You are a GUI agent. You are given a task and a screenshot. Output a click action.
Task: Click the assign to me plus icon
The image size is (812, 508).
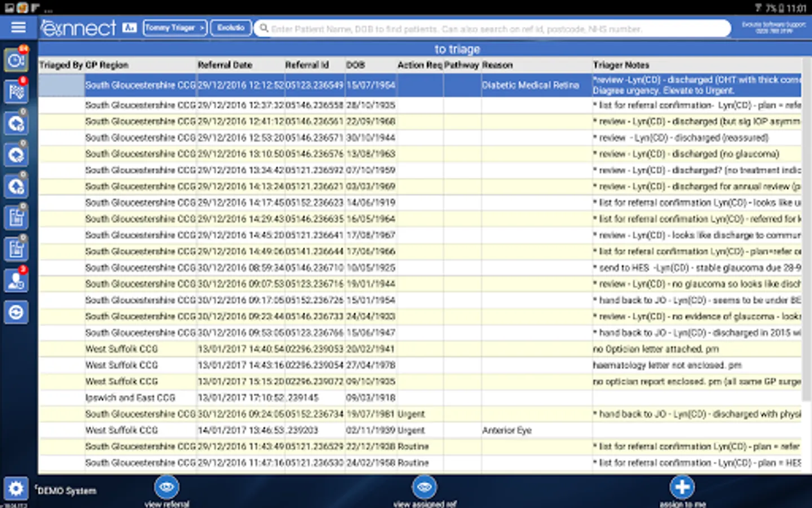click(x=682, y=487)
